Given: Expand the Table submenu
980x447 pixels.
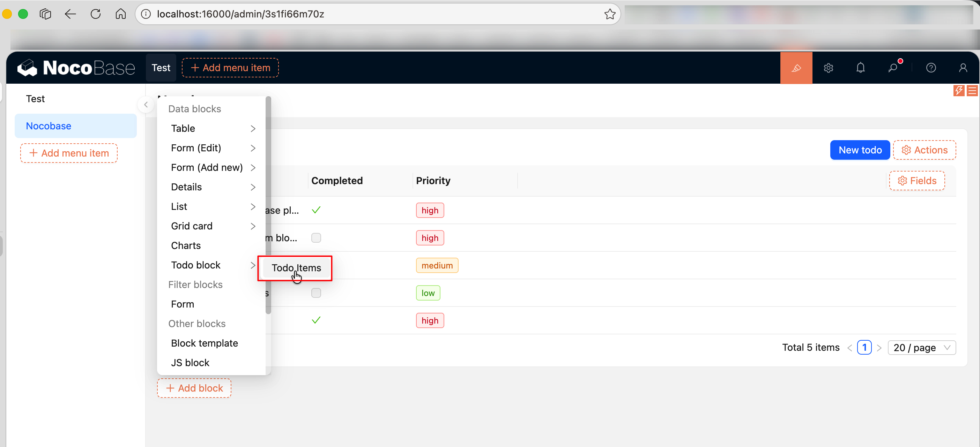Looking at the screenshot, I should (x=213, y=128).
